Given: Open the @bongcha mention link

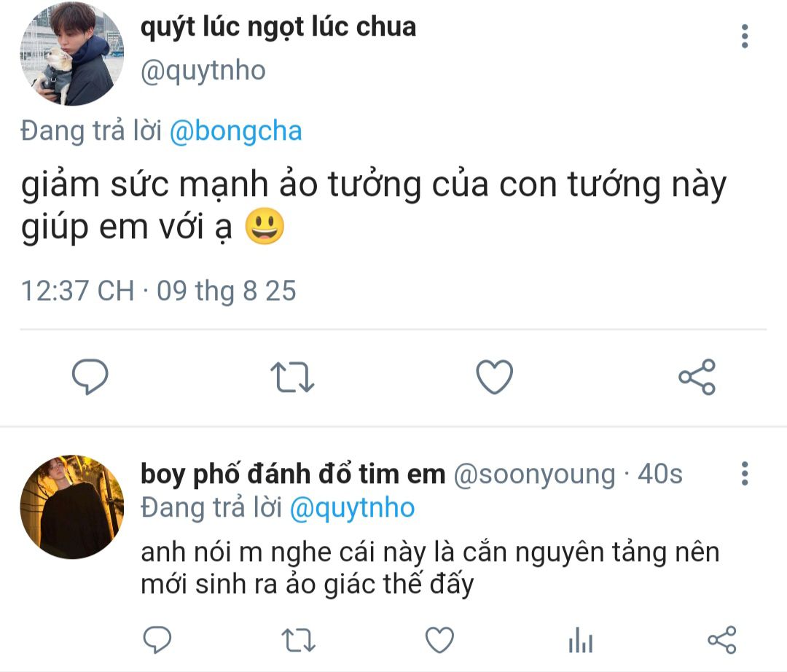Looking at the screenshot, I should coord(235,131).
